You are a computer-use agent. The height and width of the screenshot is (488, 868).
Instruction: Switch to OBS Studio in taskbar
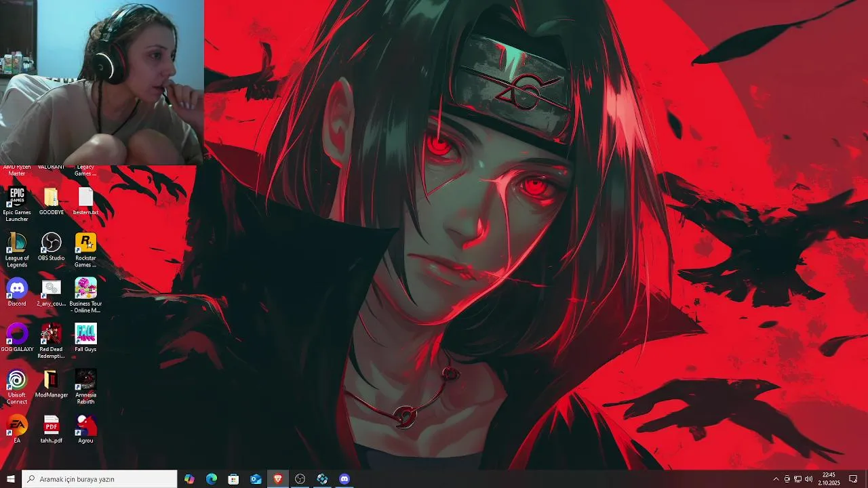(300, 479)
